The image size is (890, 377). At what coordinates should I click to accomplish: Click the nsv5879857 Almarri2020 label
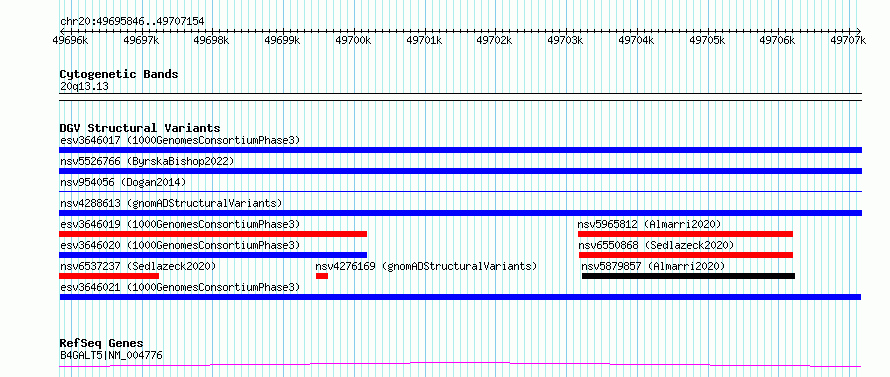pos(653,266)
